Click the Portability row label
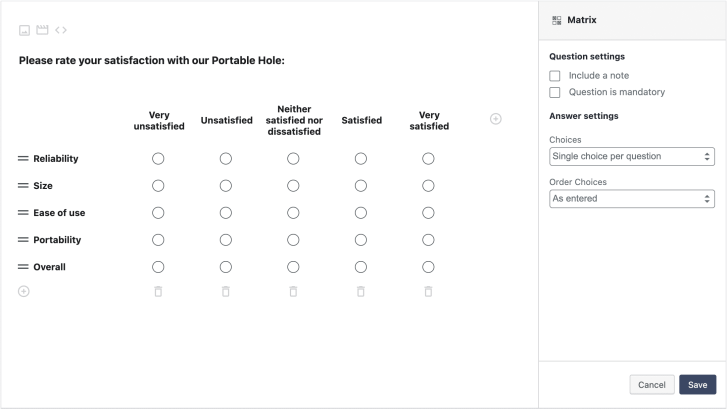This screenshot has width=727, height=409. (57, 240)
